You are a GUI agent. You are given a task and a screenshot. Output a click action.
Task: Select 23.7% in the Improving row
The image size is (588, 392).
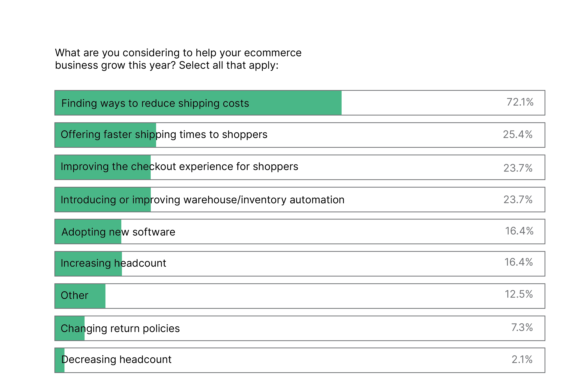[518, 168]
